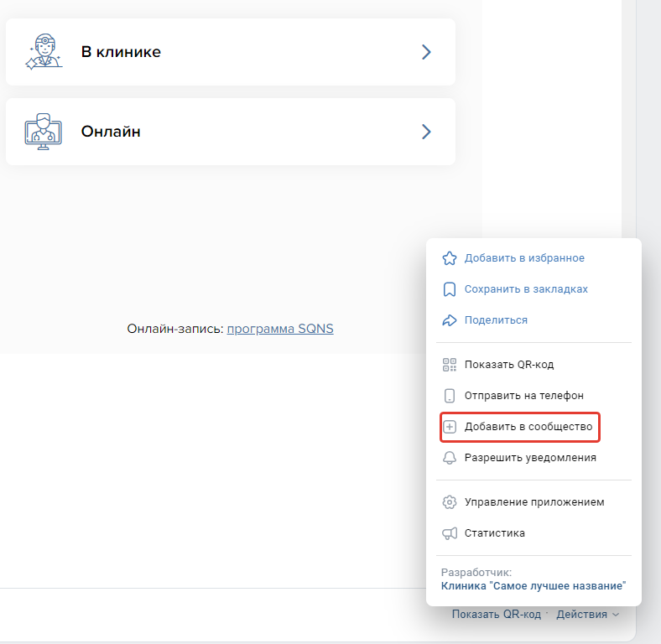The width and height of the screenshot is (661, 644).
Task: Choose 'Сохранить в закладках' menu entry
Action: [526, 289]
